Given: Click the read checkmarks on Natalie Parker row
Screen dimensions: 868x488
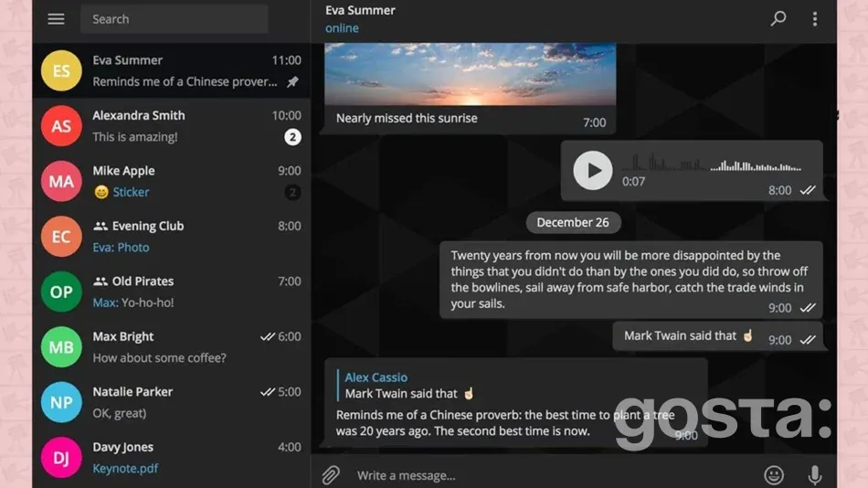Looking at the screenshot, I should click(x=268, y=392).
